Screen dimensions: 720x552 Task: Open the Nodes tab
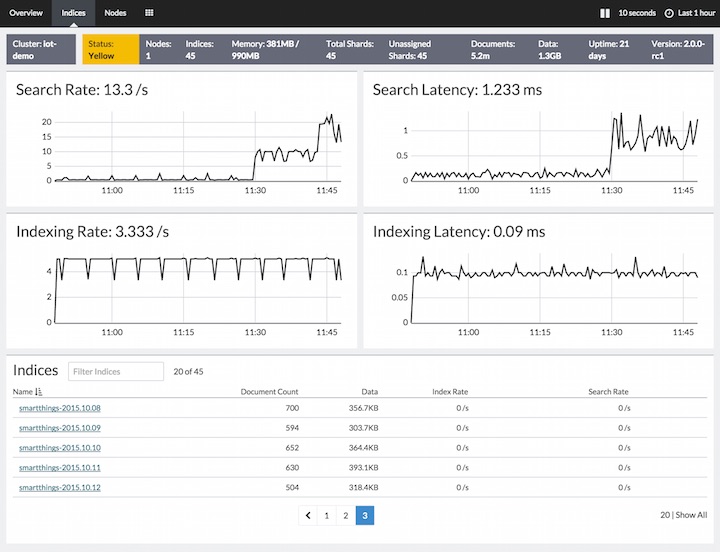click(x=115, y=13)
